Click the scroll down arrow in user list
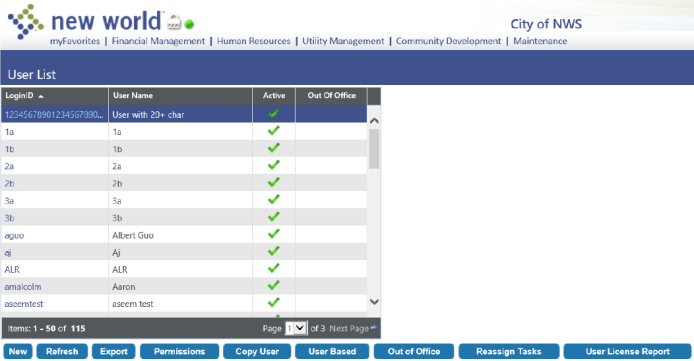Viewport: 694px width, 361px height. [x=374, y=302]
